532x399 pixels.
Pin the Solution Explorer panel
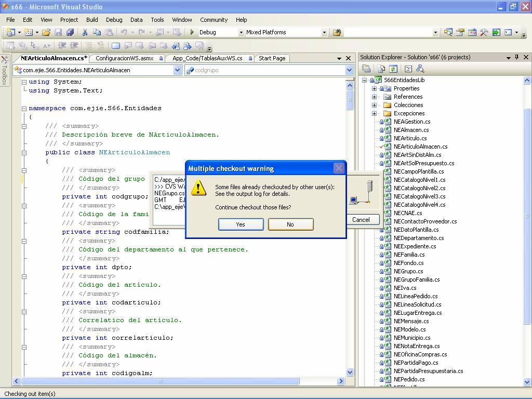tap(516, 57)
